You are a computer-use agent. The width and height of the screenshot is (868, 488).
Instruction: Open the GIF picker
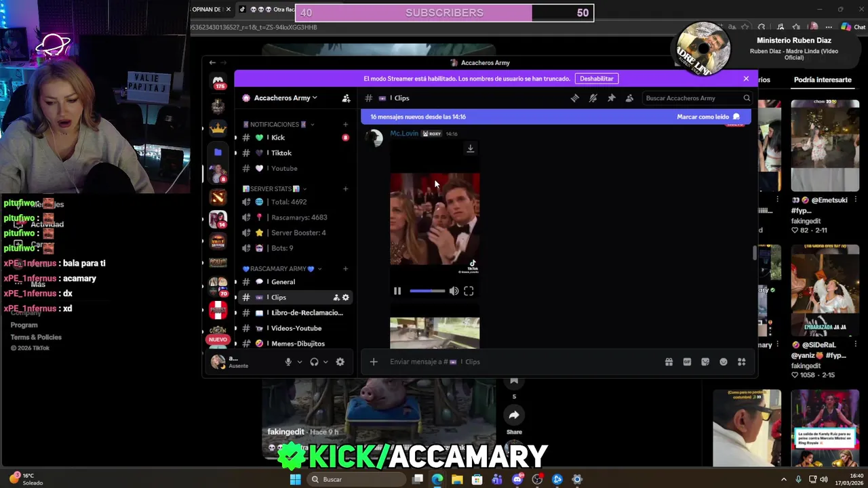tap(687, 362)
